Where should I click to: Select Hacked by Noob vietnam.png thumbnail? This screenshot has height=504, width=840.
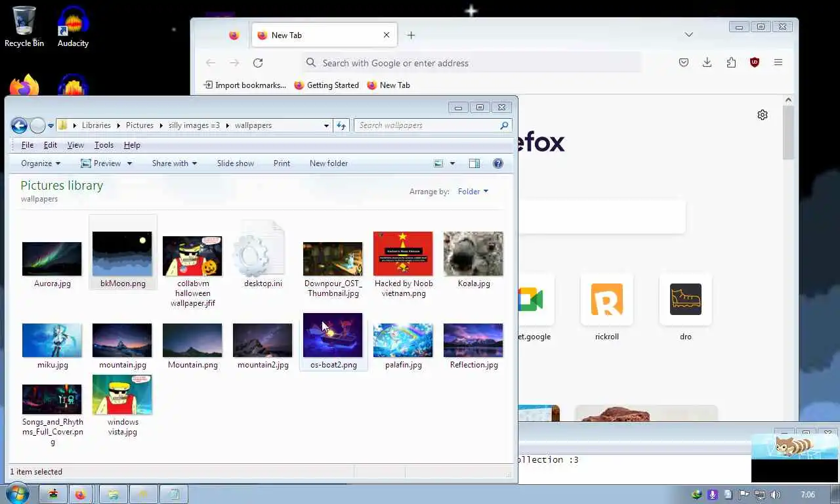click(x=403, y=253)
